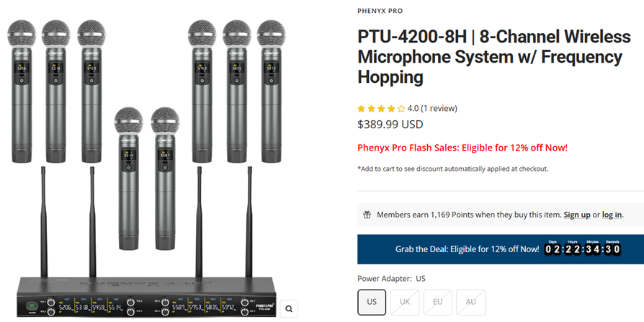Click the Grab the Deal banner text
This screenshot has width=644, height=322.
(467, 249)
